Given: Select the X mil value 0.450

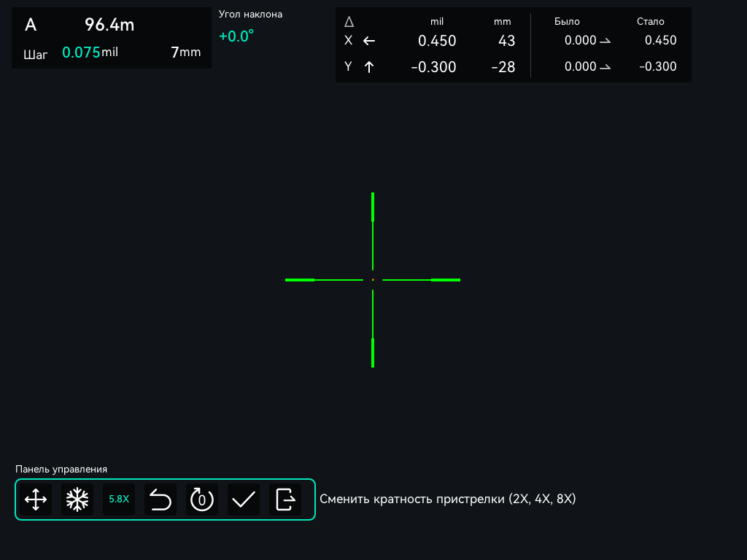Looking at the screenshot, I should click(437, 41).
